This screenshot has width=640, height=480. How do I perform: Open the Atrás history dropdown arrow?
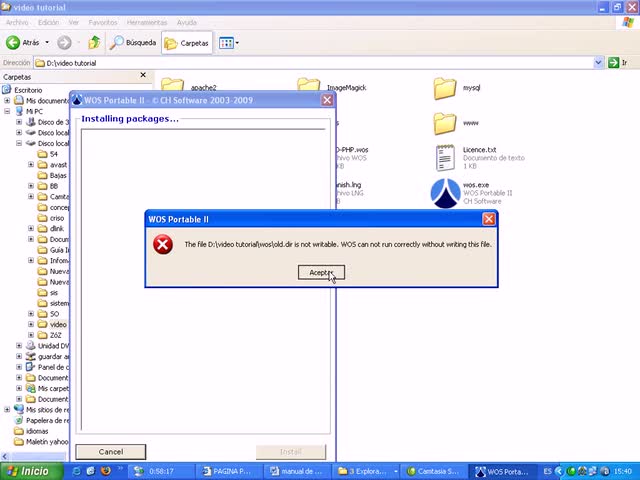point(47,42)
